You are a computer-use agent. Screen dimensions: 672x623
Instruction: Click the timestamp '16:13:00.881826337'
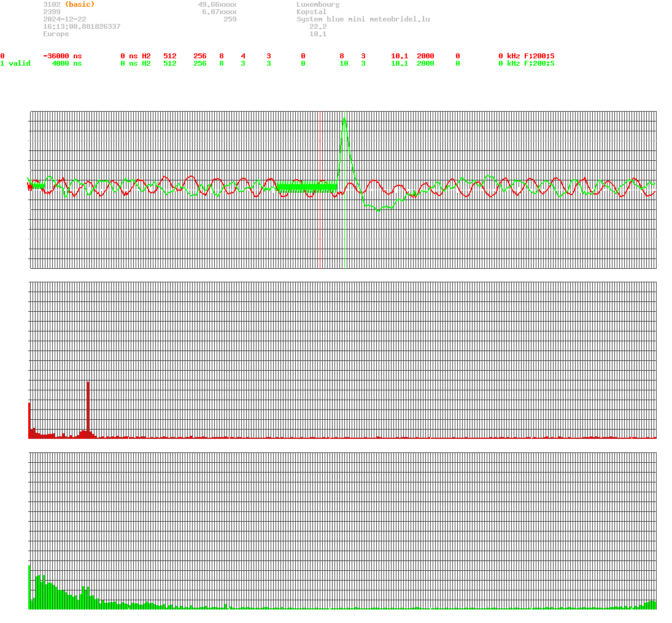[x=82, y=26]
